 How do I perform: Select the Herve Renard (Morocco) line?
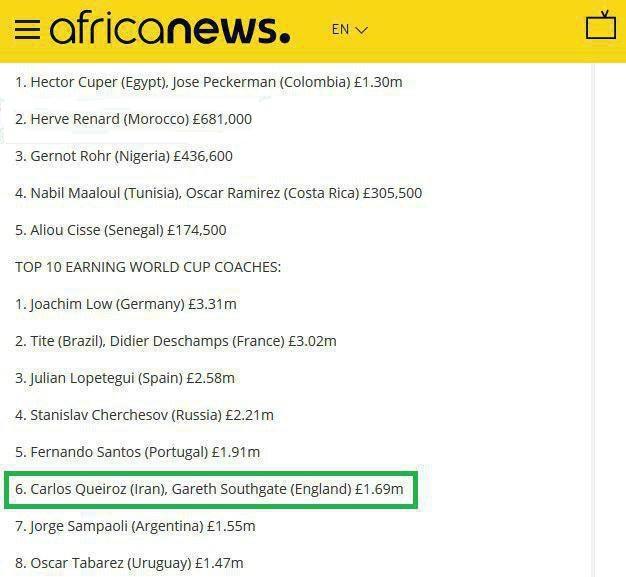tap(133, 119)
